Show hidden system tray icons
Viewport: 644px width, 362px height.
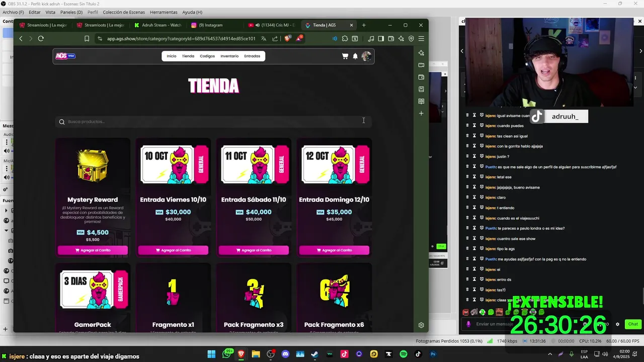point(549,354)
